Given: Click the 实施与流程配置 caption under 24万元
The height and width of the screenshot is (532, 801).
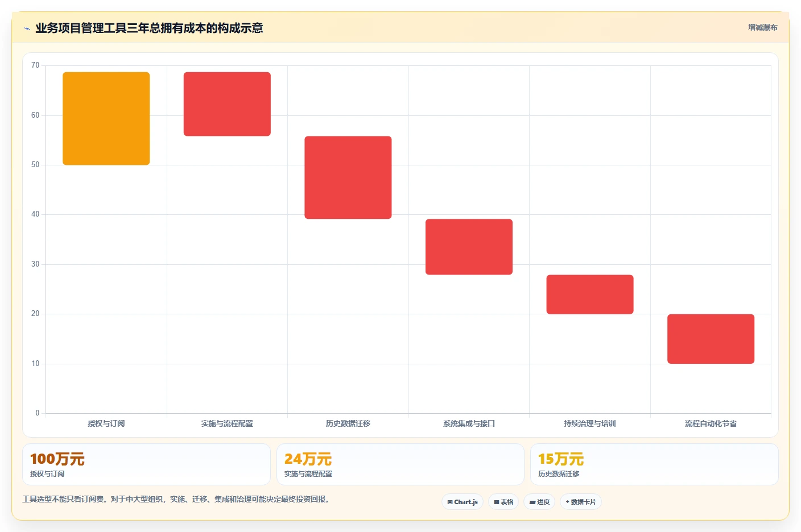Looking at the screenshot, I should click(x=308, y=474).
